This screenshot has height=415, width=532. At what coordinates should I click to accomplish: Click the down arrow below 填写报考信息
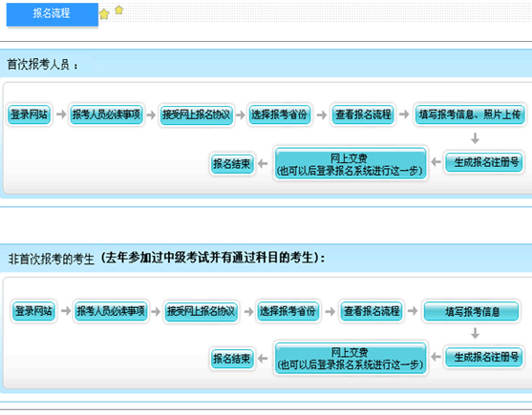(x=475, y=333)
